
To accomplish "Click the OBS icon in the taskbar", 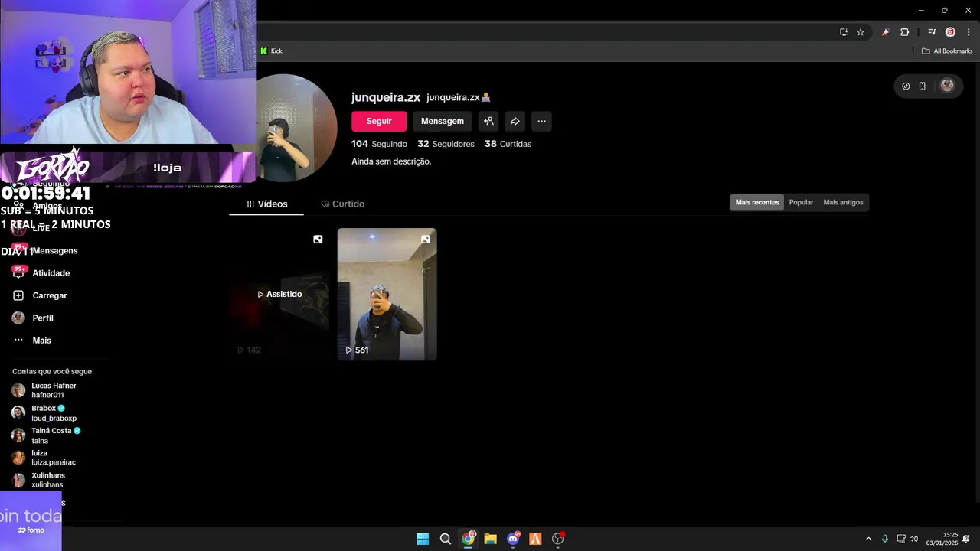I will (558, 539).
